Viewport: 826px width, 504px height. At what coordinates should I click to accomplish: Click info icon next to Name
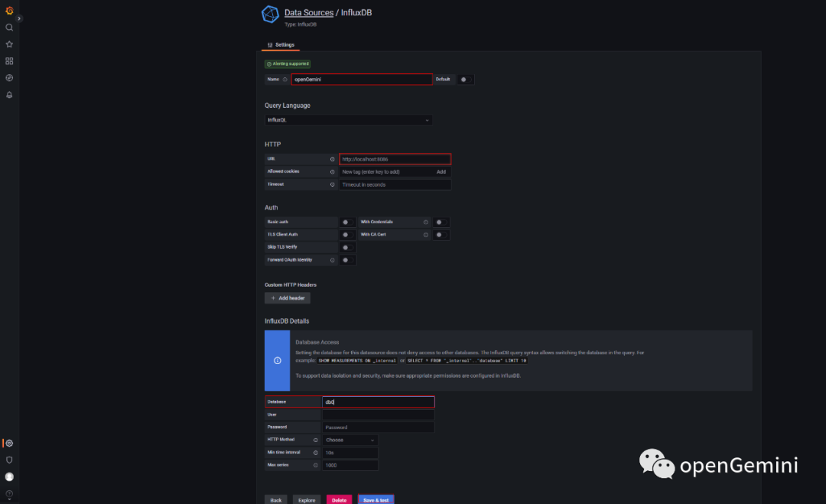point(285,80)
